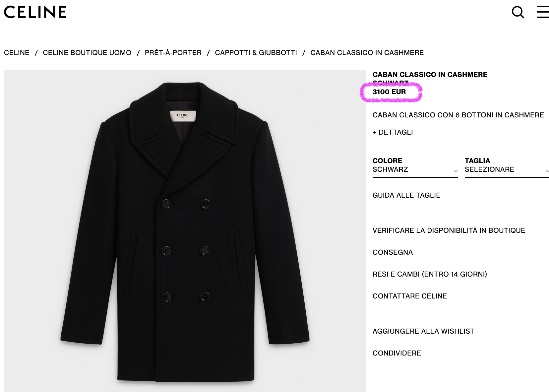Open the hamburger menu
The image size is (549, 392).
543,12
